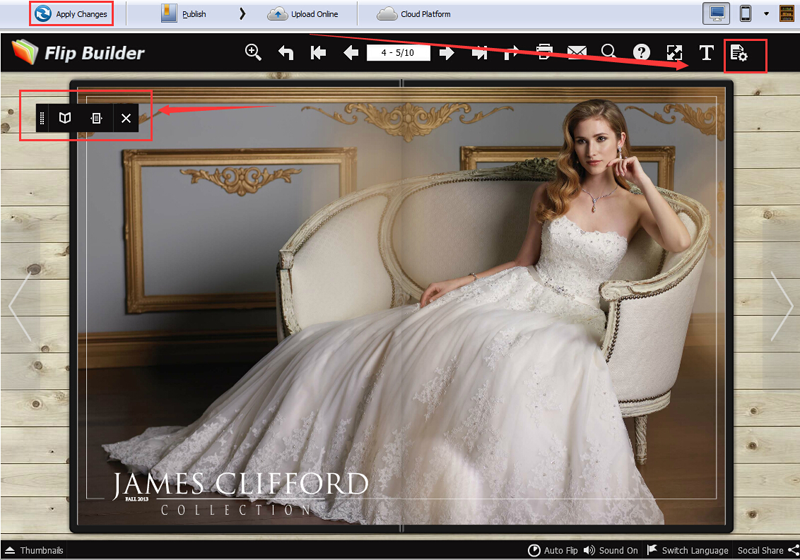Open Upload Online

tap(303, 14)
